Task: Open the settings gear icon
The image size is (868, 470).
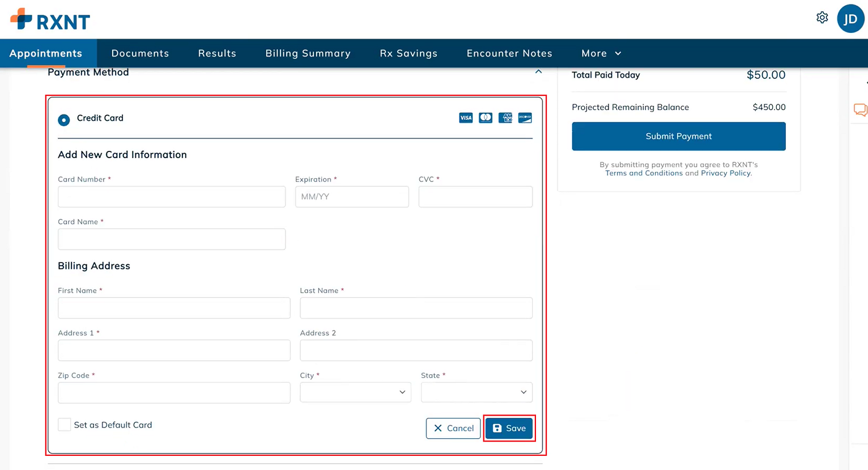Action: (x=822, y=18)
